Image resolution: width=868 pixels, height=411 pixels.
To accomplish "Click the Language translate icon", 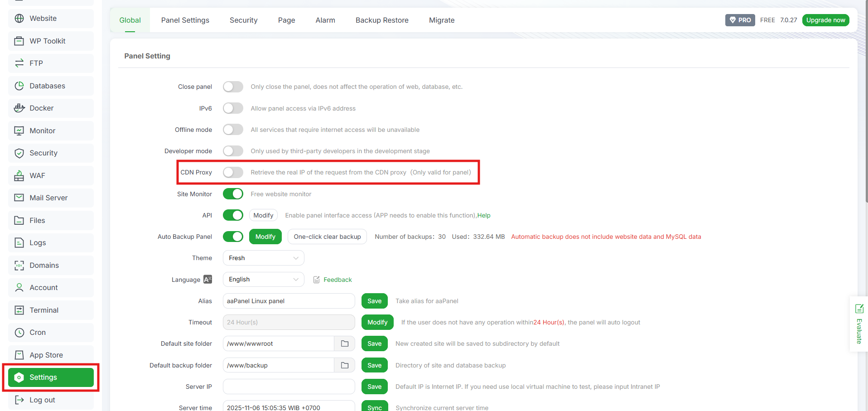I will pos(207,280).
